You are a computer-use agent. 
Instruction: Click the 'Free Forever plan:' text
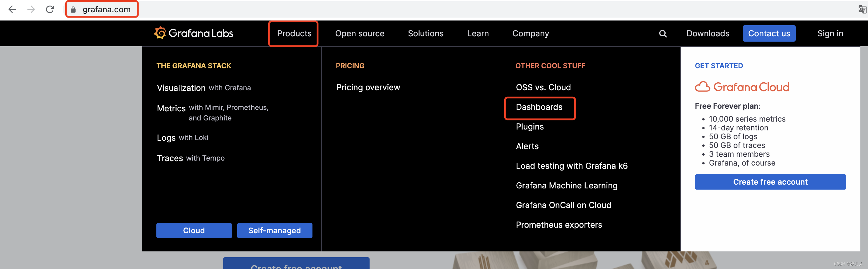pos(727,106)
